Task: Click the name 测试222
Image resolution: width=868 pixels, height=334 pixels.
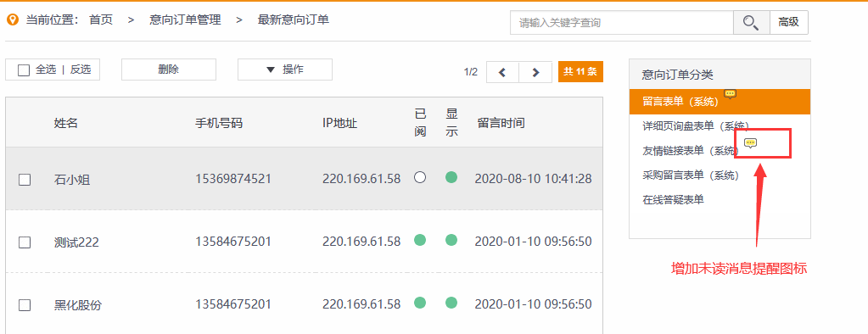Action: [x=76, y=242]
